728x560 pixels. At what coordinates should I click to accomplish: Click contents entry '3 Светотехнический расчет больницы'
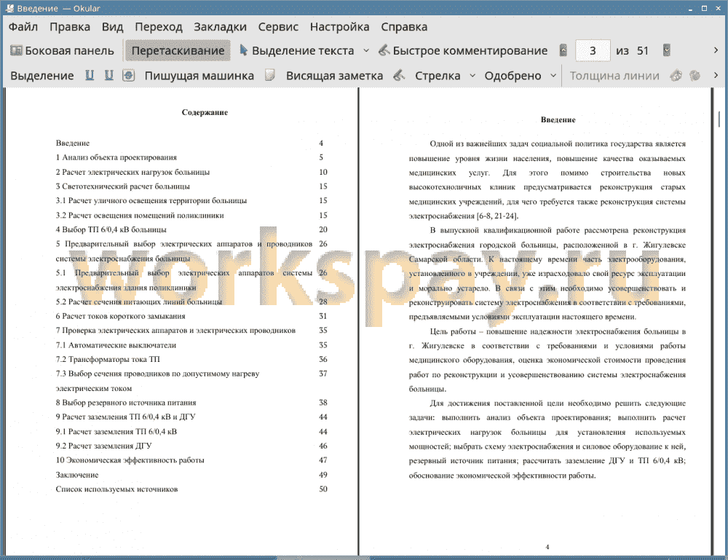tap(122, 186)
